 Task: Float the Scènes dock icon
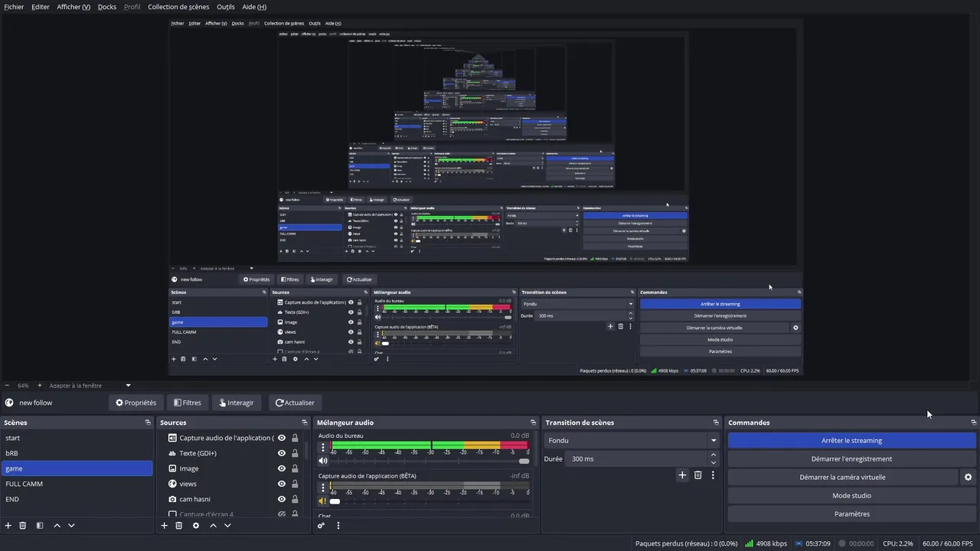tap(148, 422)
